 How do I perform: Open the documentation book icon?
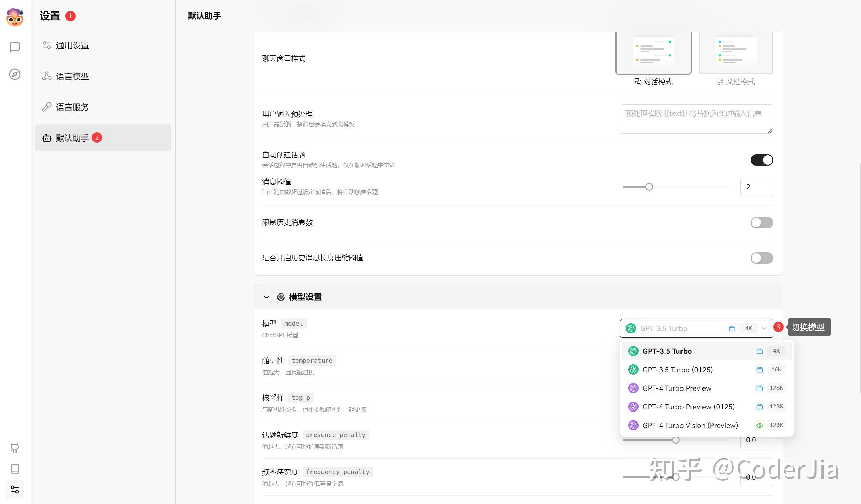pyautogui.click(x=14, y=469)
